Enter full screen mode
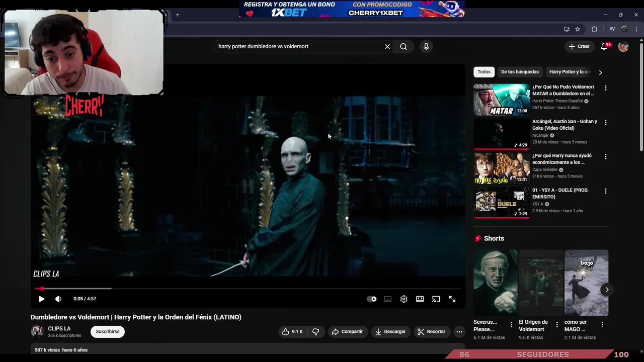The width and height of the screenshot is (644, 362). coord(452,299)
